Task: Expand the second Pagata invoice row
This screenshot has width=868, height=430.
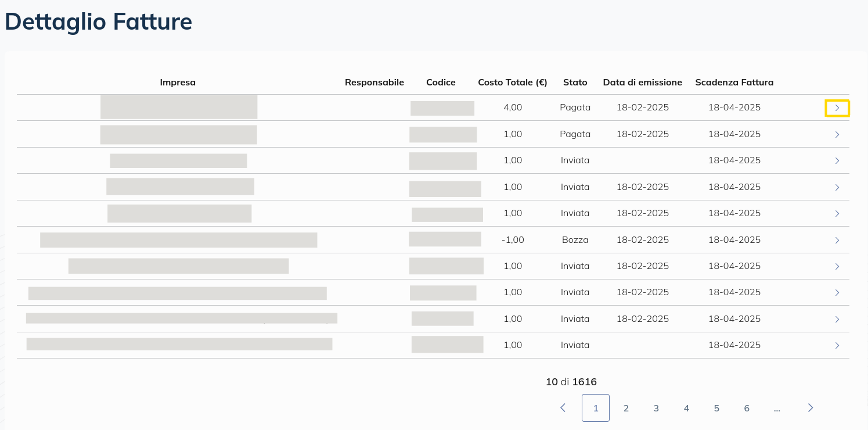Action: point(837,134)
